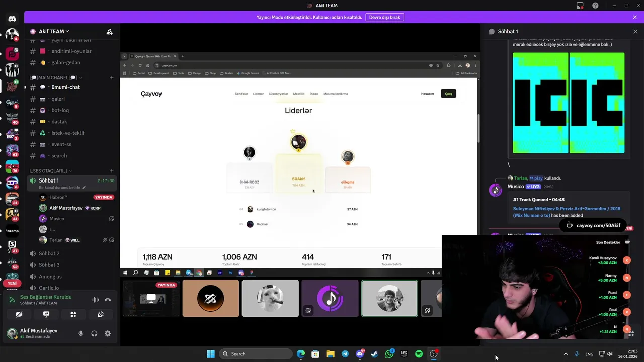
Task: Show hidden system tray icons
Action: click(566, 354)
